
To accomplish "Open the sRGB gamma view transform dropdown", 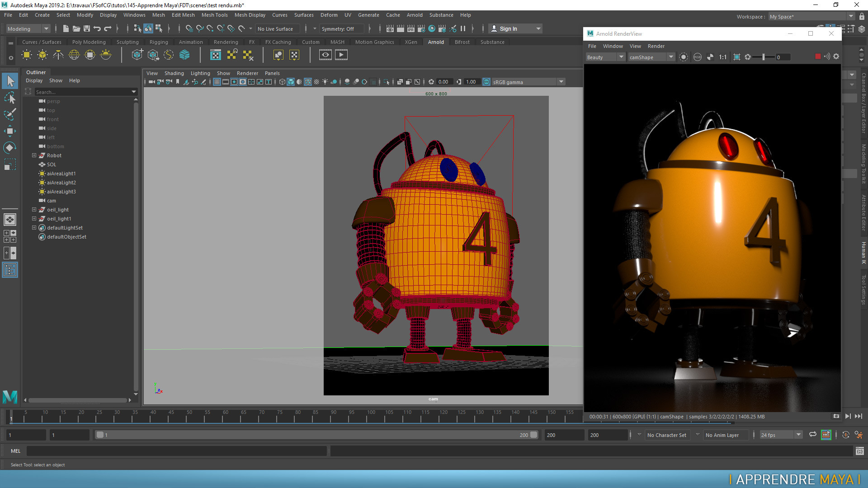I will coord(528,82).
